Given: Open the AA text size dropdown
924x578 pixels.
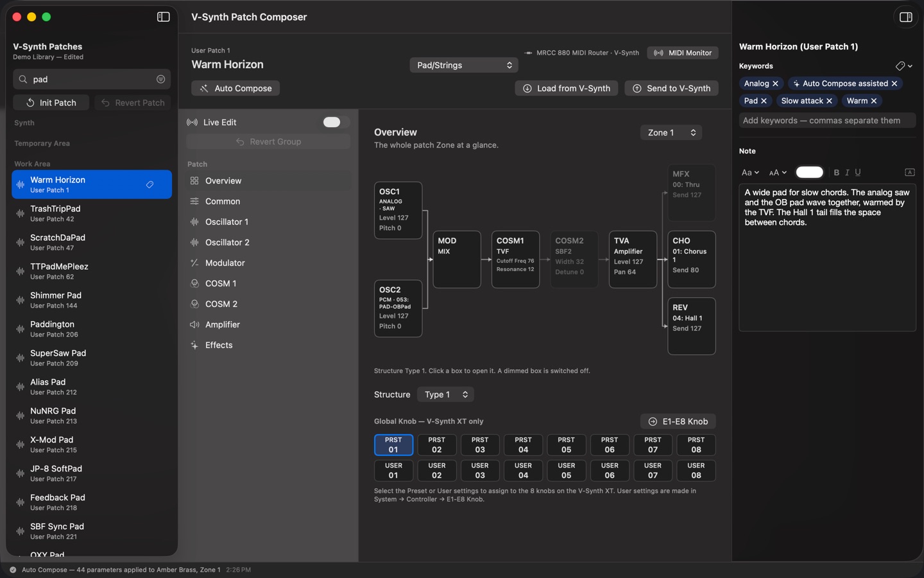Looking at the screenshot, I should coord(778,172).
